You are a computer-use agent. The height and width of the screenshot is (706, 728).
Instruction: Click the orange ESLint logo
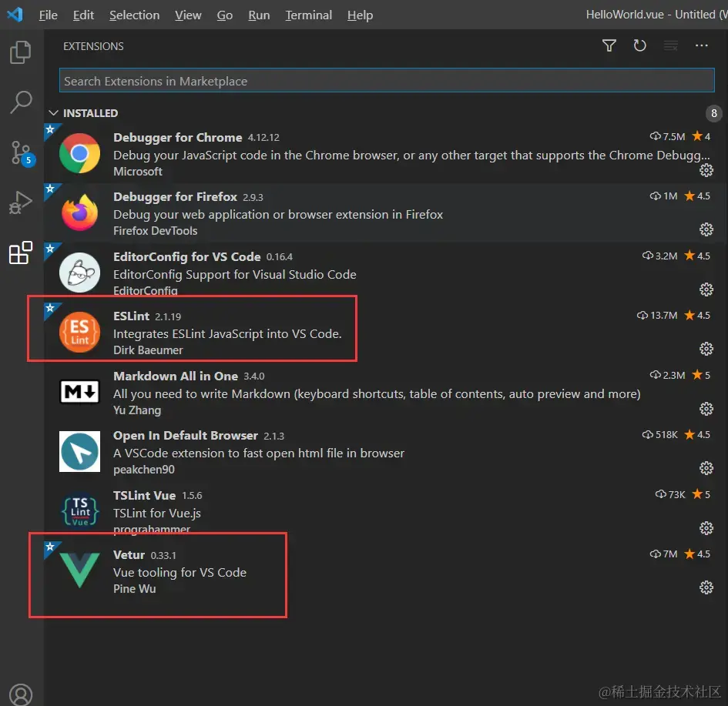pyautogui.click(x=79, y=332)
